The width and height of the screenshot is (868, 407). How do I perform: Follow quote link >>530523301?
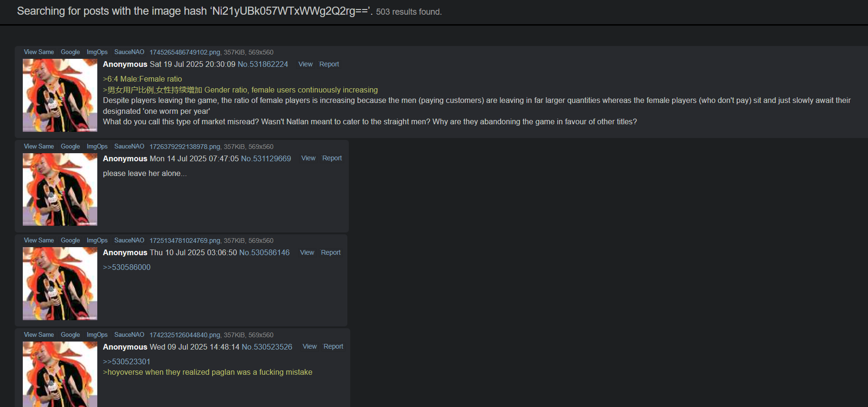pos(127,361)
